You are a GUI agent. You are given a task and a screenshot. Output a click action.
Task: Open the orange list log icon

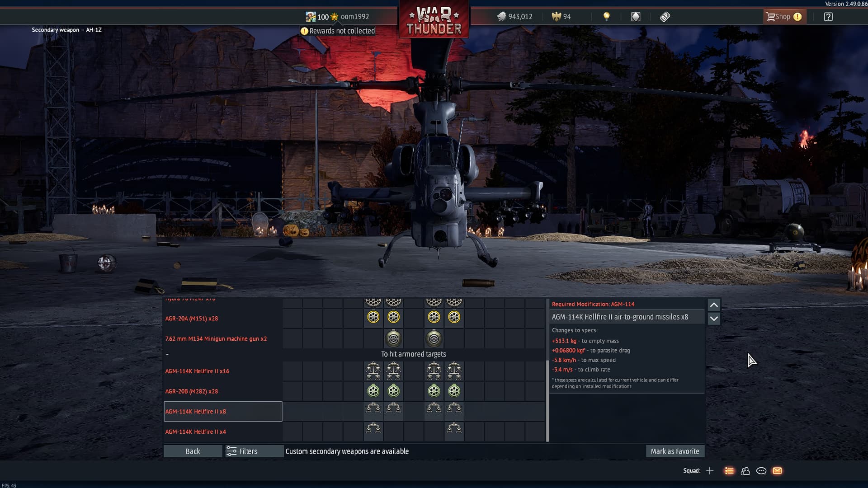729,471
